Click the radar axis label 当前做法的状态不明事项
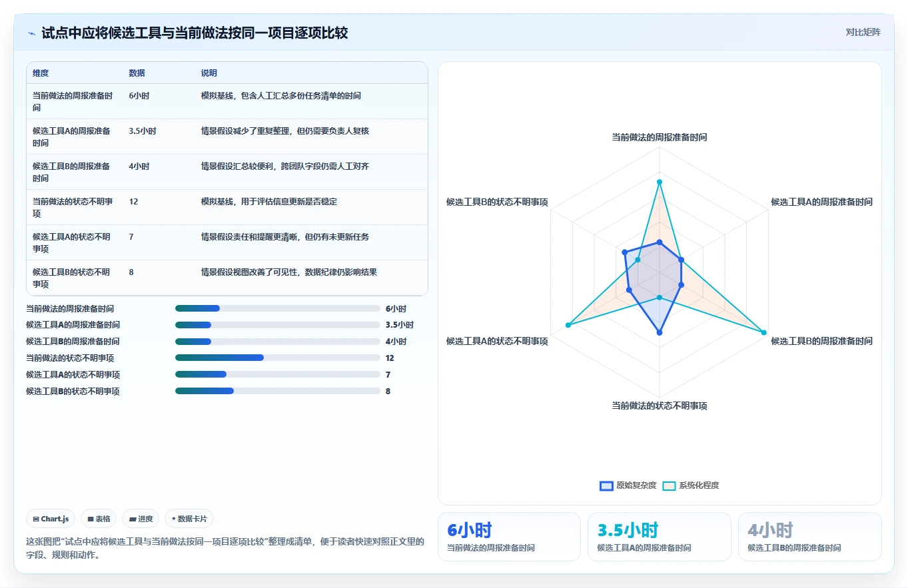Screen dimensions: 908x588 click(x=660, y=406)
